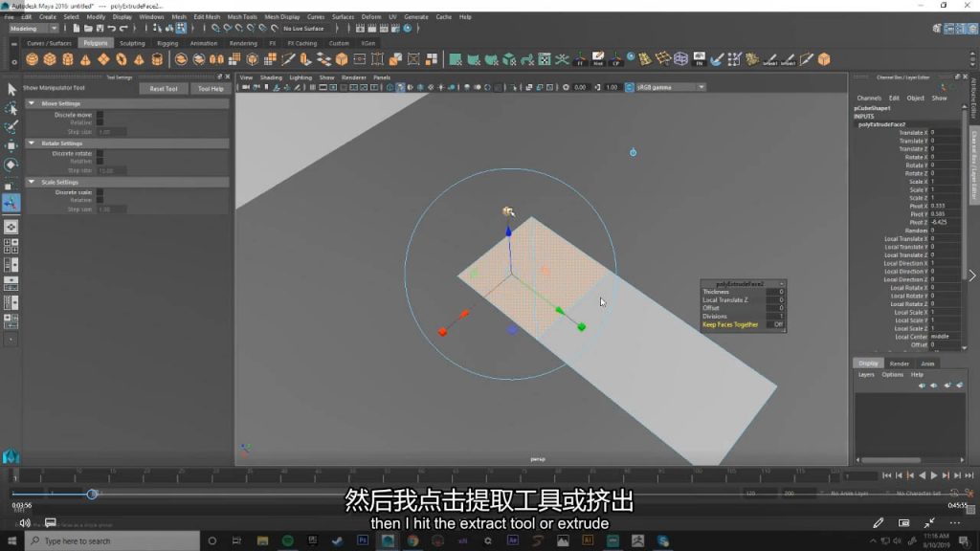The height and width of the screenshot is (551, 980).
Task: Open the Mesh Tools menu
Action: tap(242, 17)
